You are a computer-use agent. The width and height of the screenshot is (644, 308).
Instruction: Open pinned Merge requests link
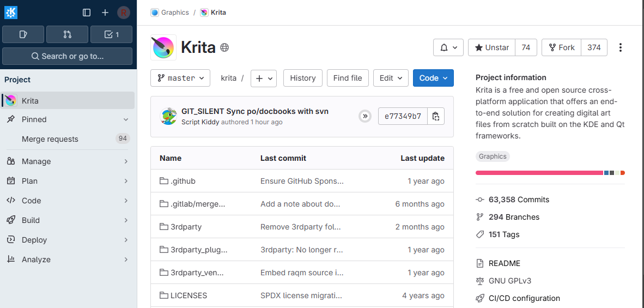(50, 139)
